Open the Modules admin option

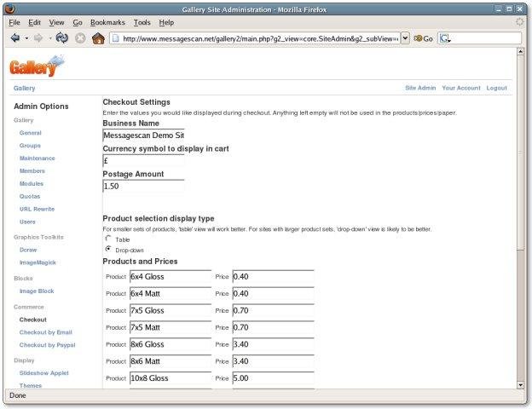32,183
